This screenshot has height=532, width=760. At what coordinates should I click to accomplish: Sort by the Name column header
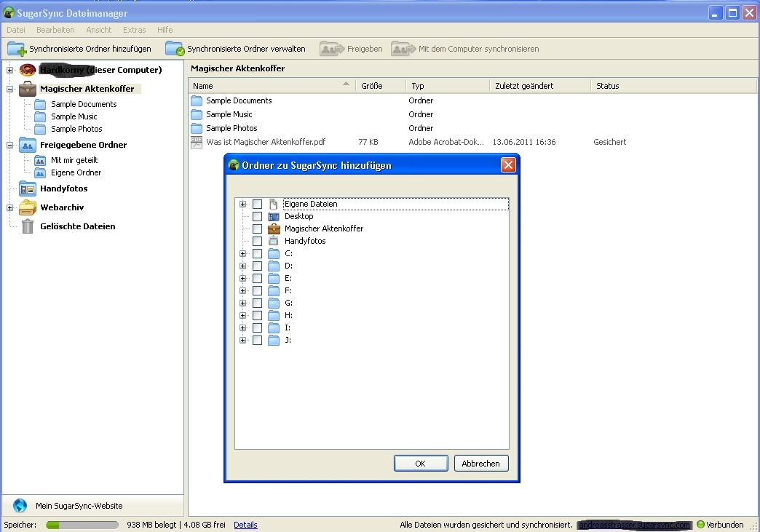(272, 86)
